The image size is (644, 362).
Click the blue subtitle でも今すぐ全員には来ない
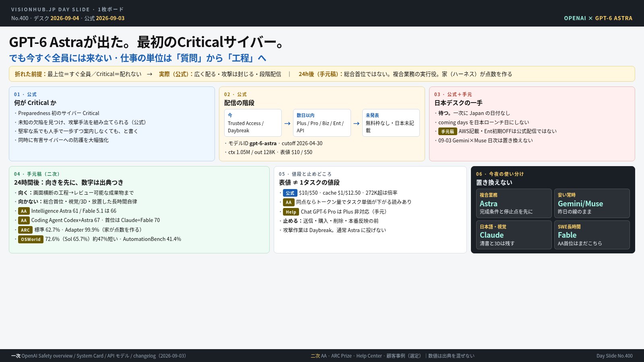tap(138, 58)
